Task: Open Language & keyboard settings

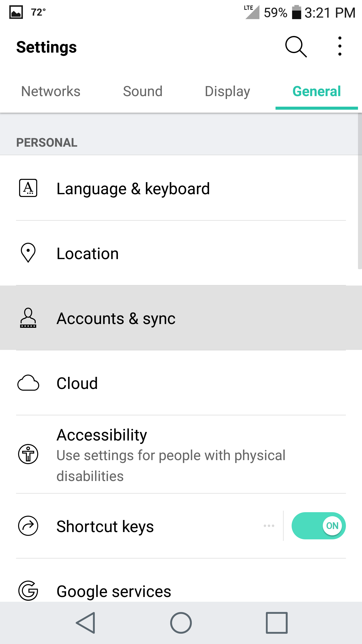Action: (x=133, y=189)
